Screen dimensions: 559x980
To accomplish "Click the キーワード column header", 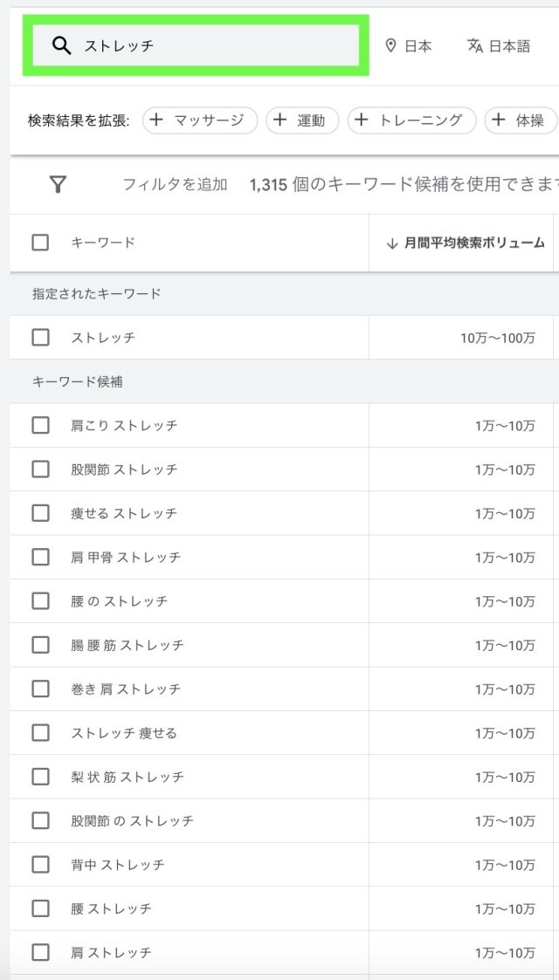I will [103, 243].
